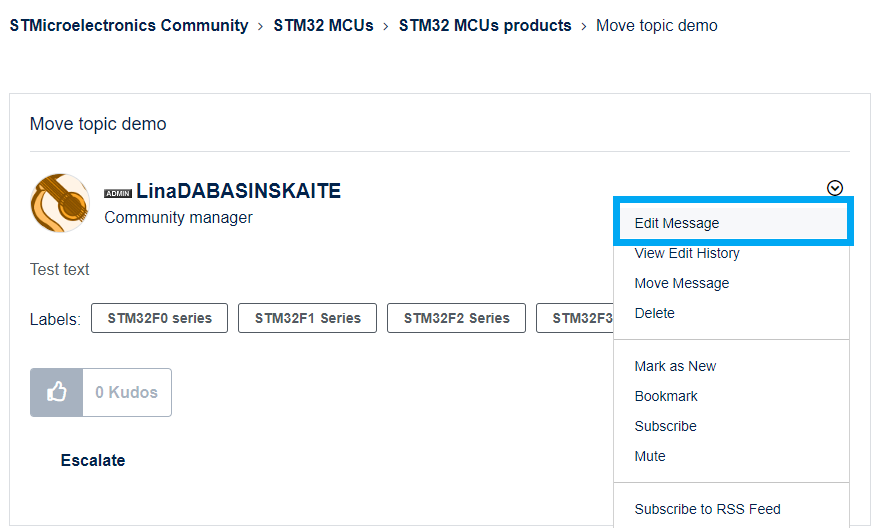This screenshot has width=878, height=528.
Task: Bookmark this topic
Action: [x=666, y=396]
